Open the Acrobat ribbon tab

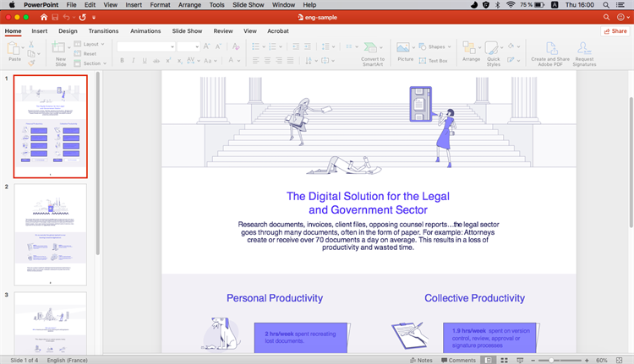pos(278,31)
